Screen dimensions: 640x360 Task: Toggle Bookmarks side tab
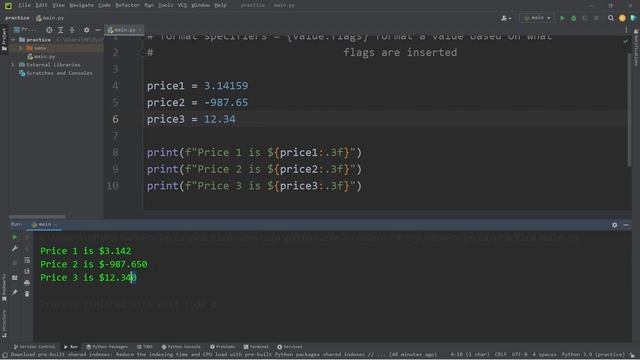[x=4, y=288]
